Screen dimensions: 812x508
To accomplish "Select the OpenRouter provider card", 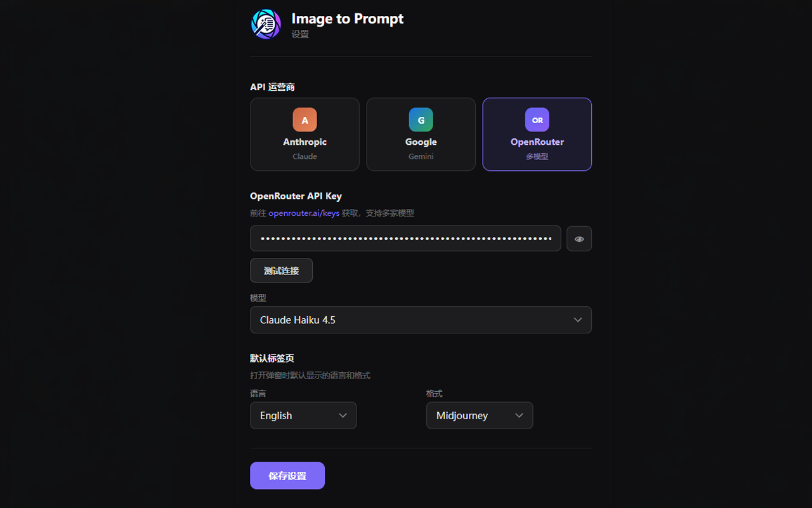I will [537, 134].
